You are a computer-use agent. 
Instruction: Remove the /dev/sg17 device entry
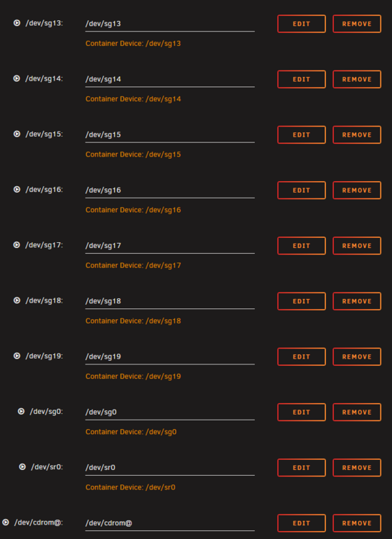[x=357, y=246]
